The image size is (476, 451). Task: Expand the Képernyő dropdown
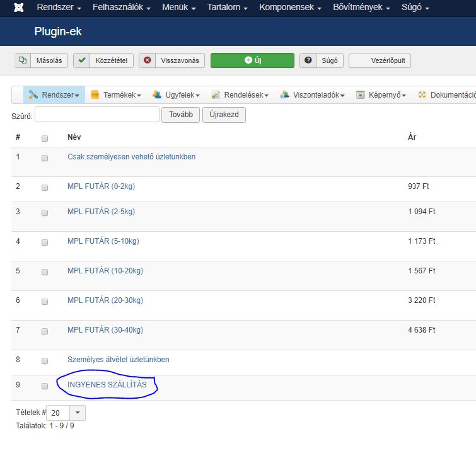404,96
